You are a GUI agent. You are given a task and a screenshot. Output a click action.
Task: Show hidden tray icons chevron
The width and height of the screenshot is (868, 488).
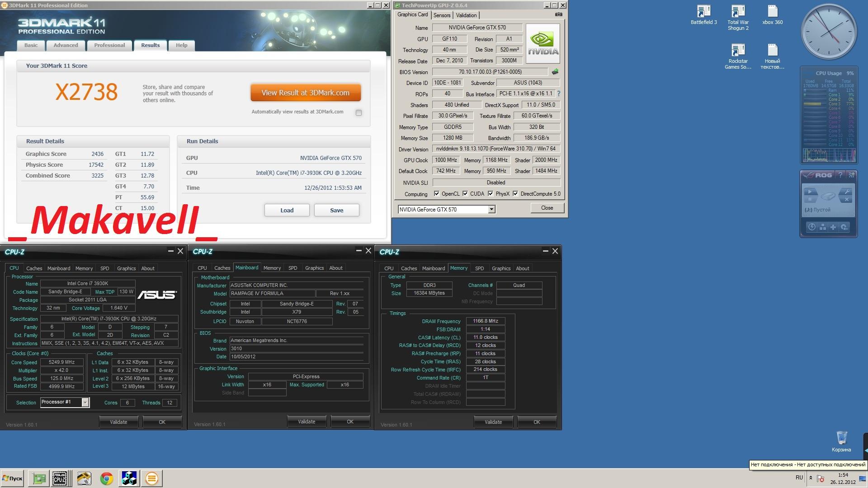pyautogui.click(x=811, y=478)
